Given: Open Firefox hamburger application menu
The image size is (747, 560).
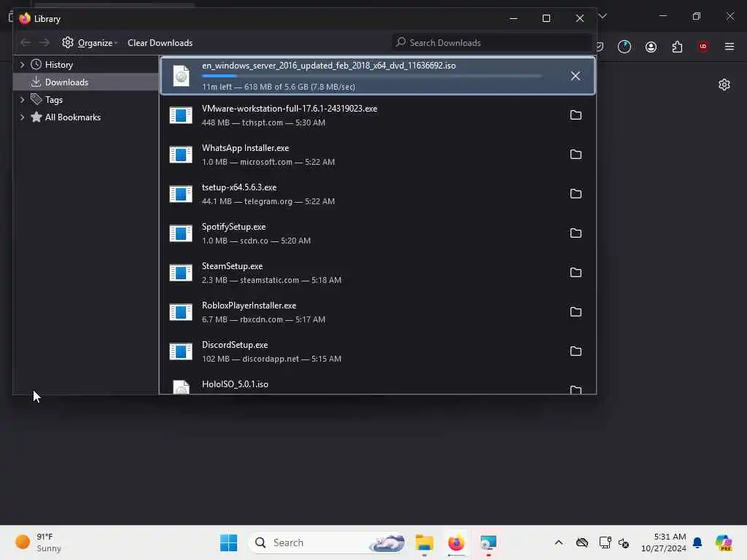Looking at the screenshot, I should 729,46.
